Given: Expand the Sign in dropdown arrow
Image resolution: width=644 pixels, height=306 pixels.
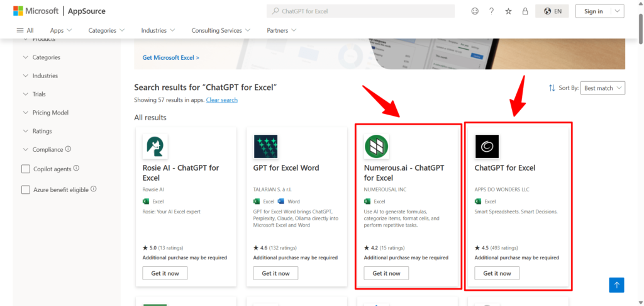Looking at the screenshot, I should point(618,11).
